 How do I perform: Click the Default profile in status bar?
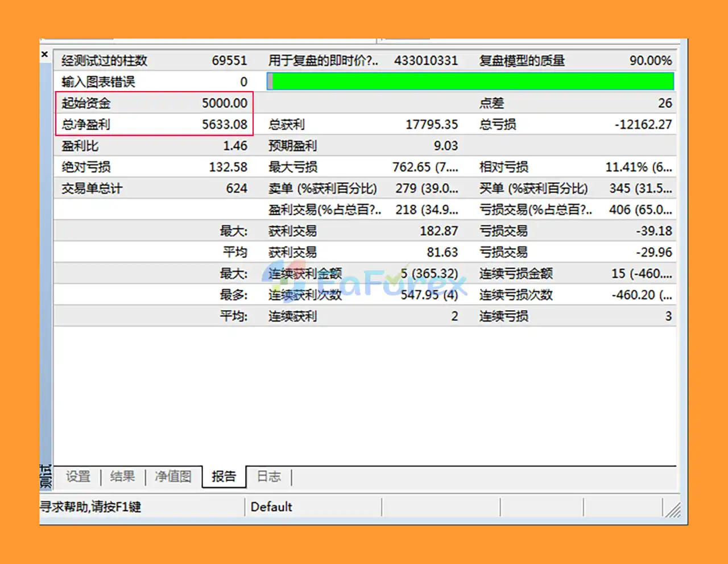(272, 507)
